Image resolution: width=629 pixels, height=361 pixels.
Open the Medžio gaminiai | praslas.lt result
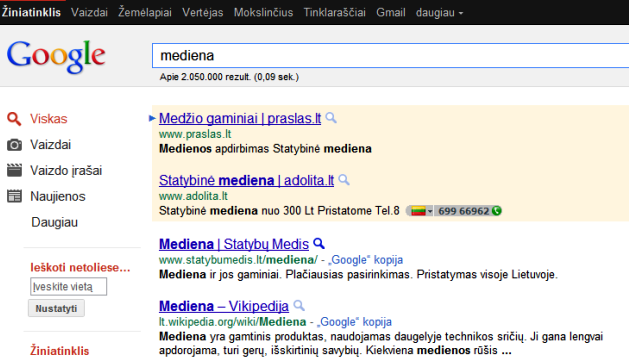pyautogui.click(x=240, y=118)
